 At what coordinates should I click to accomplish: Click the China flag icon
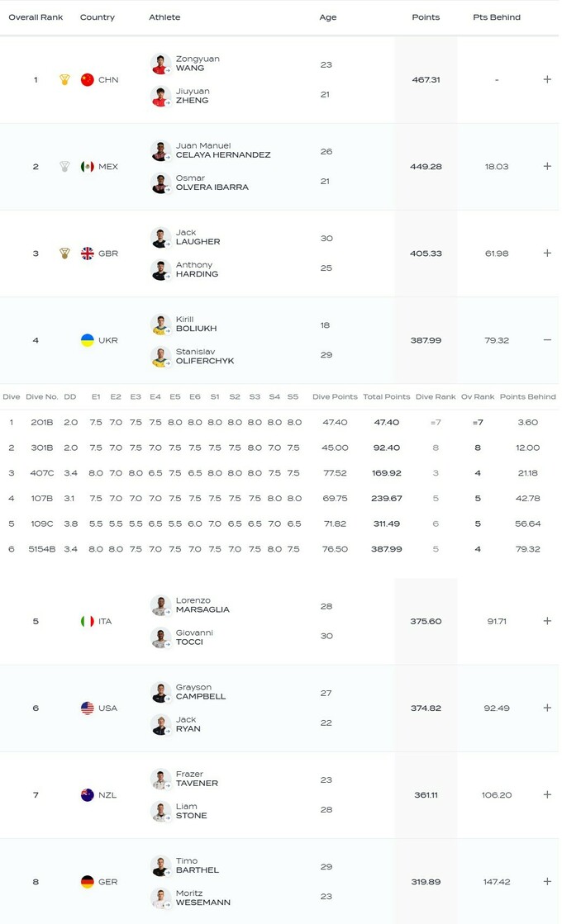88,80
